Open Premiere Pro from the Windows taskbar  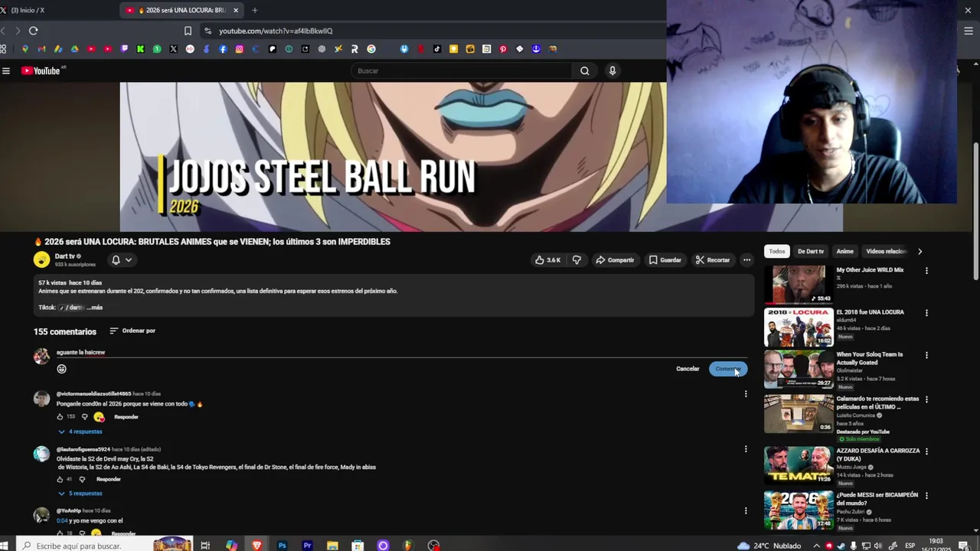pyautogui.click(x=307, y=546)
